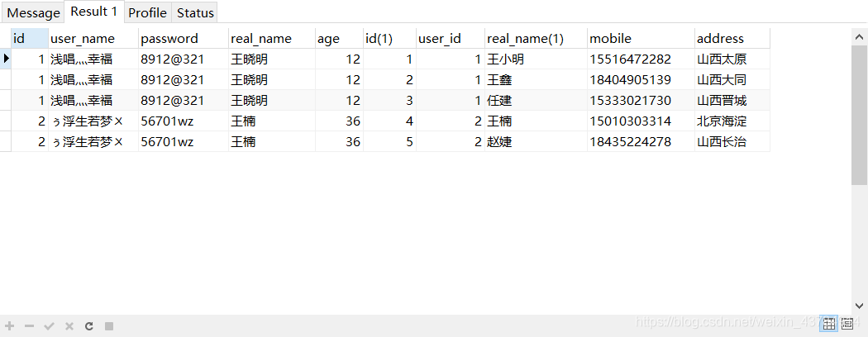Select mobile cell 15010303314
This screenshot has width=868, height=337.
tap(641, 121)
